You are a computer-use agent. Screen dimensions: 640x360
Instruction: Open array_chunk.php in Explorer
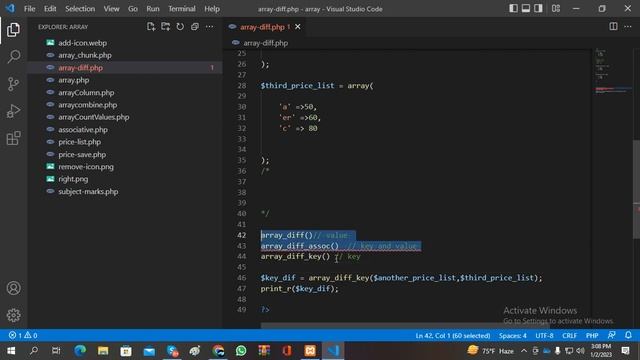coord(84,55)
